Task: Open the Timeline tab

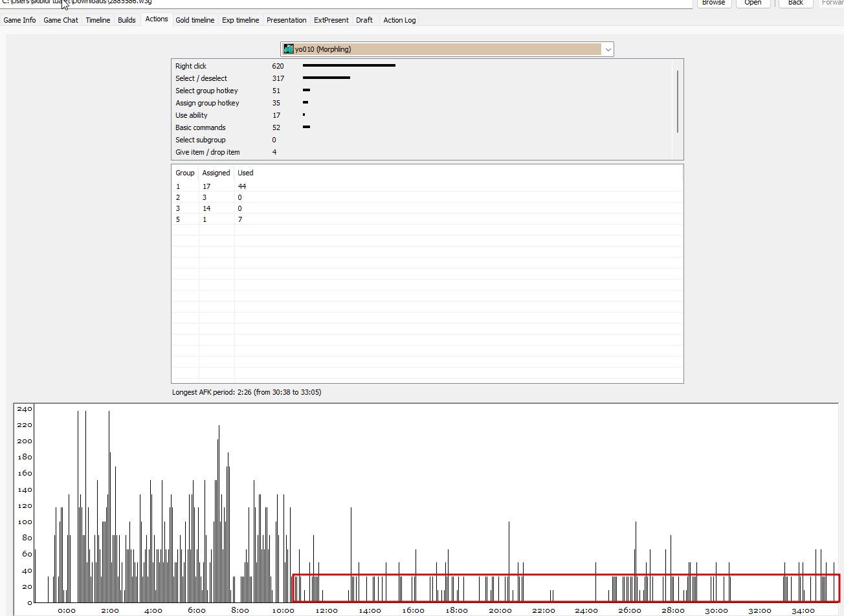Action: [98, 20]
